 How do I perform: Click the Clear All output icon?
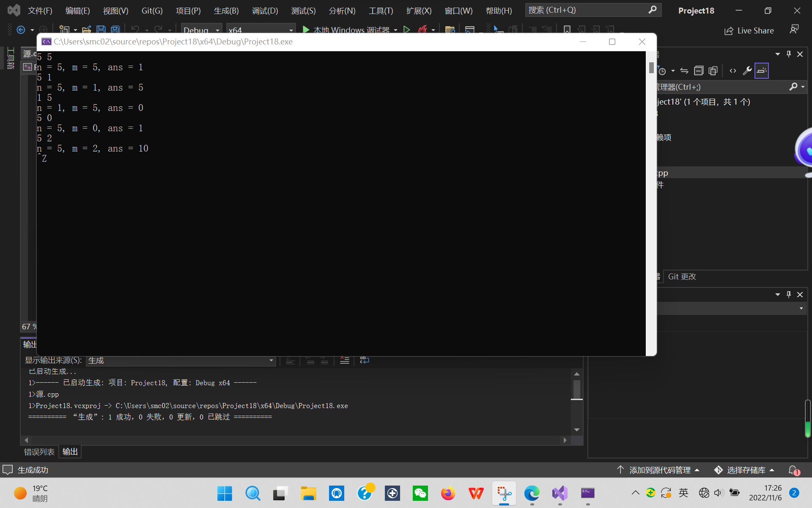point(344,360)
